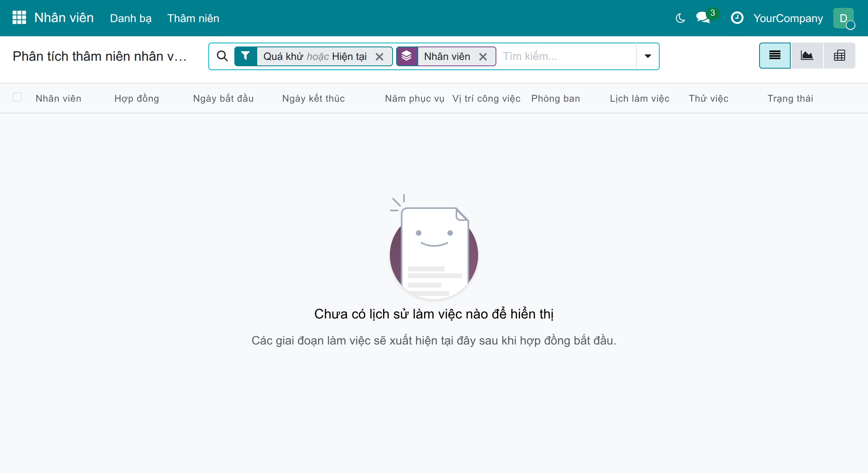The width and height of the screenshot is (868, 473).
Task: Open the main apps grid menu
Action: (19, 18)
